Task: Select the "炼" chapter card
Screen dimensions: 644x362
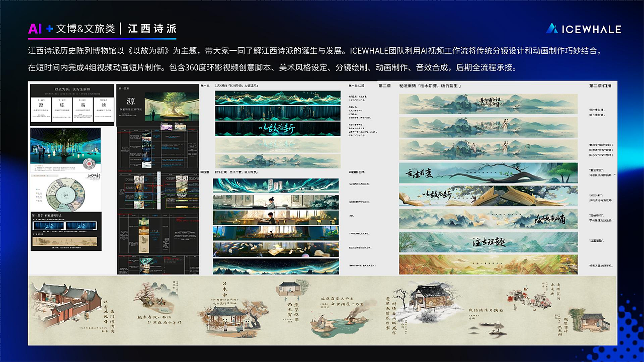Action: point(62,109)
